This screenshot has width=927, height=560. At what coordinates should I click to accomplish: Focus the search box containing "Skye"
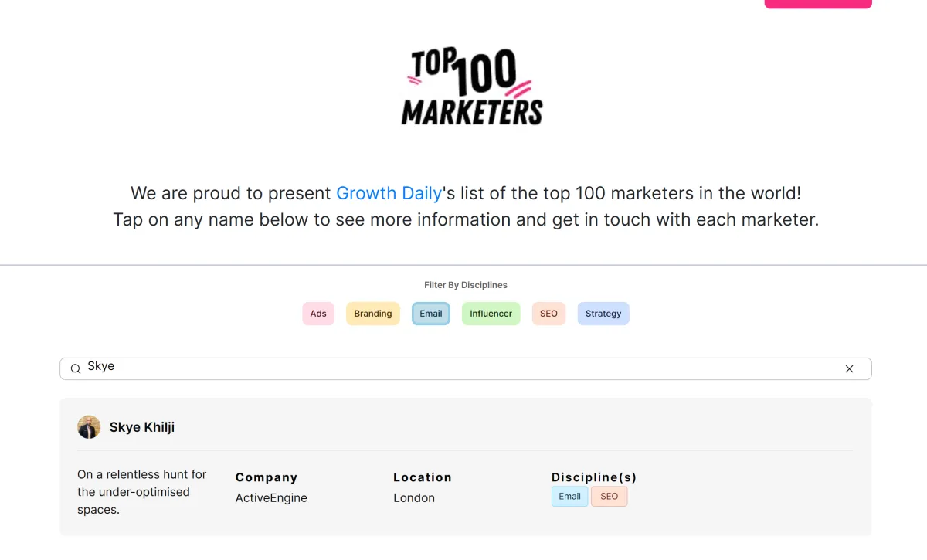[x=463, y=368]
